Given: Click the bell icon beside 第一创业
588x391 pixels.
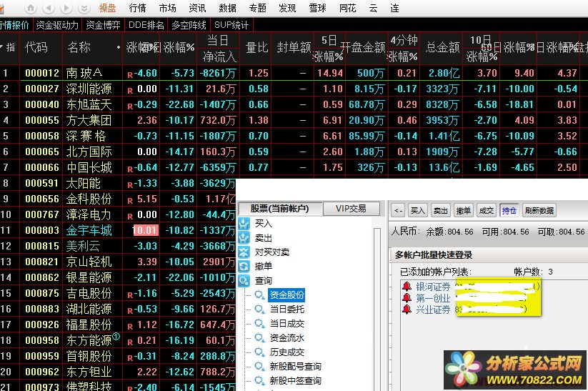Looking at the screenshot, I should point(407,298).
